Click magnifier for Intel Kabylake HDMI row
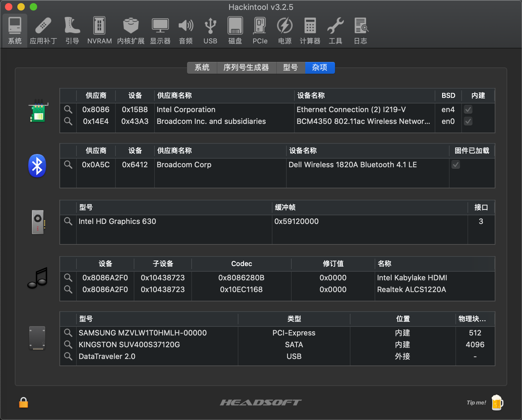The height and width of the screenshot is (420, 522). [x=68, y=278]
